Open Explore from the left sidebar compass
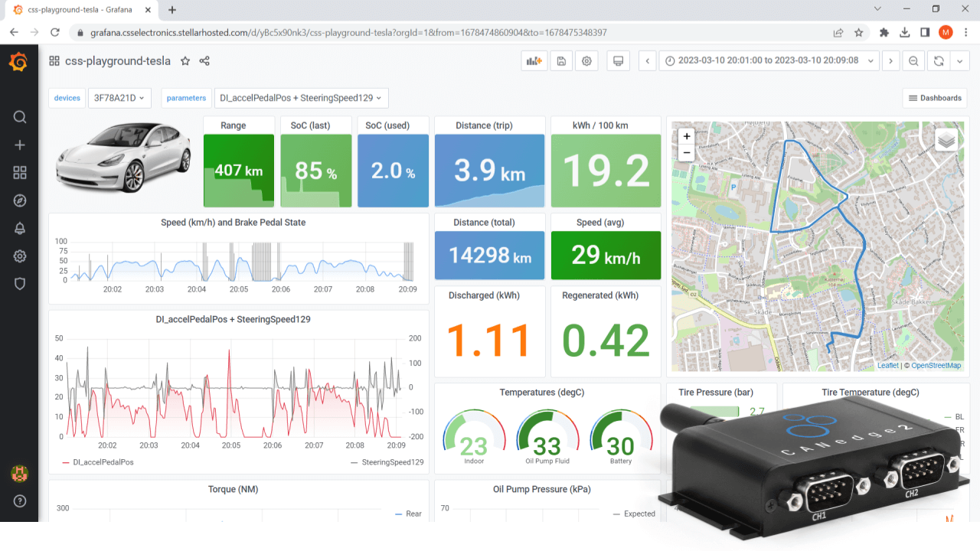 (19, 201)
